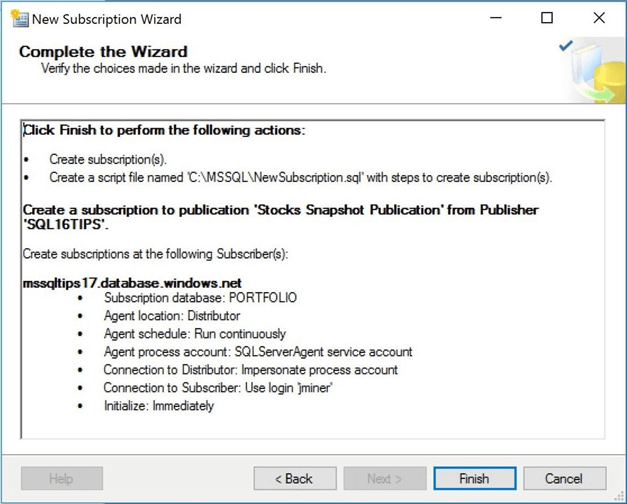Click the New Subscription Wizard title bar icon
This screenshot has height=504, width=627.
point(19,18)
